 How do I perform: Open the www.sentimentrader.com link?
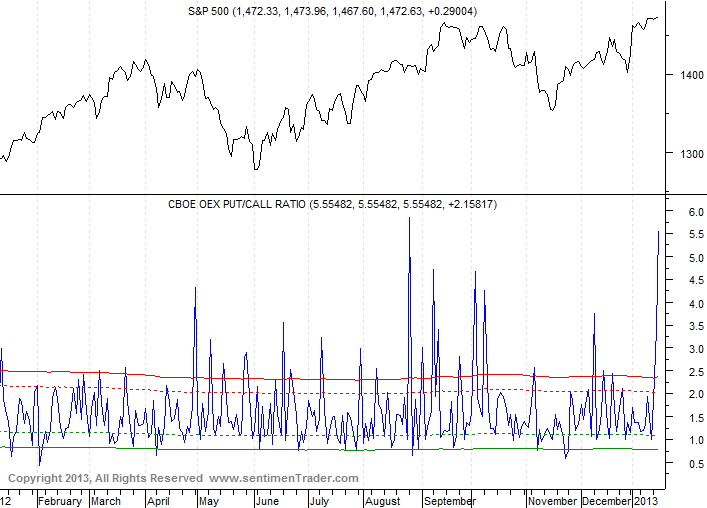(283, 479)
